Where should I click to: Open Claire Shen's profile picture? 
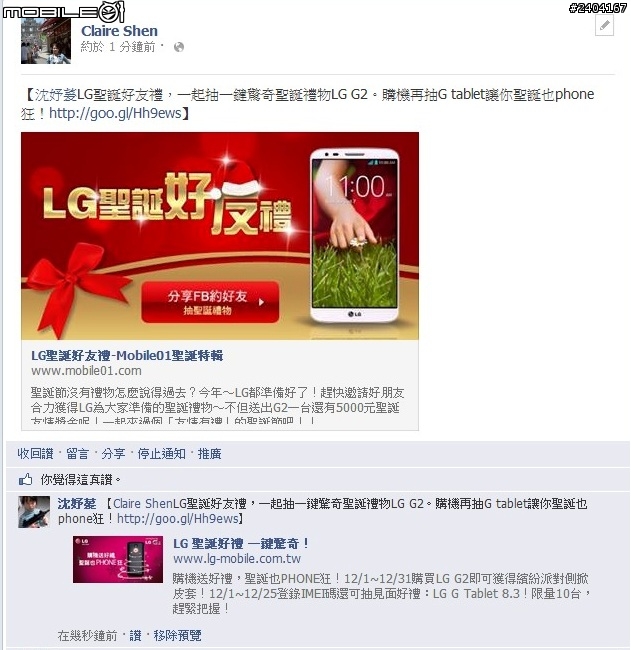[x=46, y=41]
